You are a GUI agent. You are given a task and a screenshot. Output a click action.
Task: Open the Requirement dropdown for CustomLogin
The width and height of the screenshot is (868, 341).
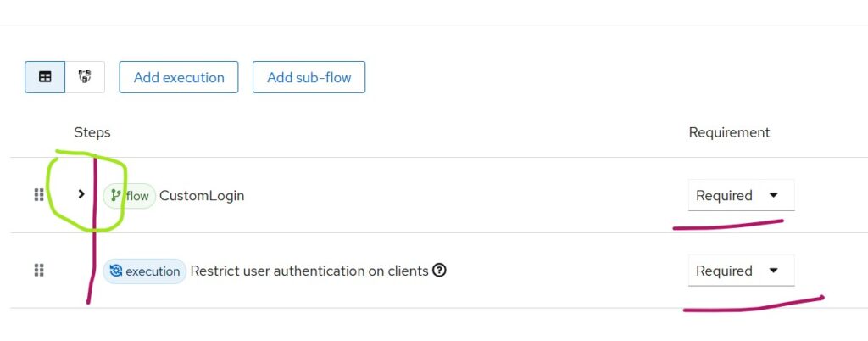click(741, 195)
